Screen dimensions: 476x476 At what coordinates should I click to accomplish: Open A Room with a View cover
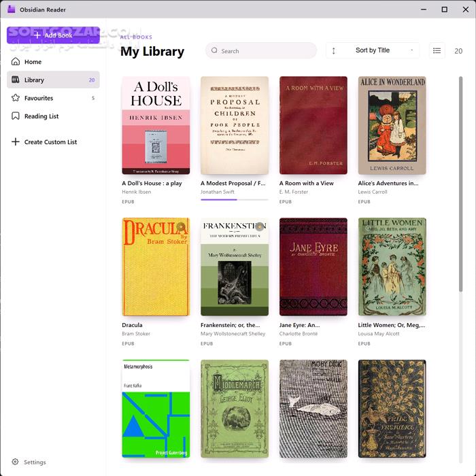(x=313, y=125)
